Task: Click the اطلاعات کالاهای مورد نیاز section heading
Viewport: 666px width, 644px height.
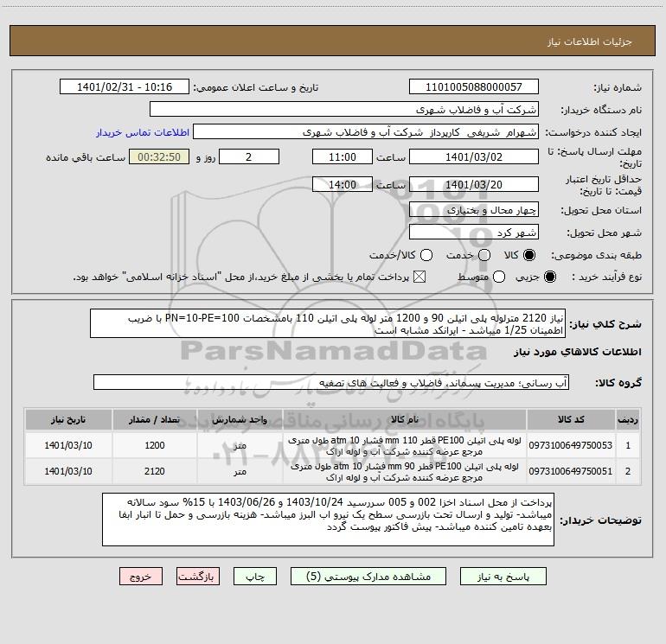Action: pos(578,352)
